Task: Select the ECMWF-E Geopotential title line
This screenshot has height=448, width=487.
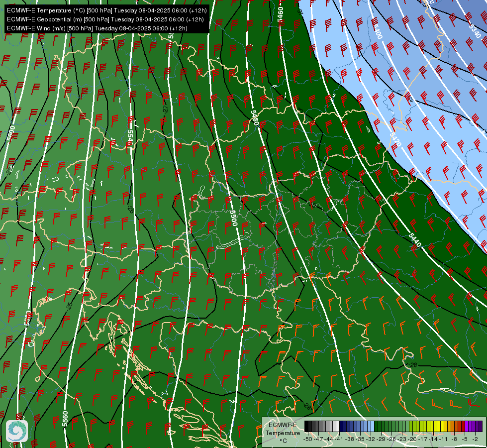Action: [x=105, y=19]
